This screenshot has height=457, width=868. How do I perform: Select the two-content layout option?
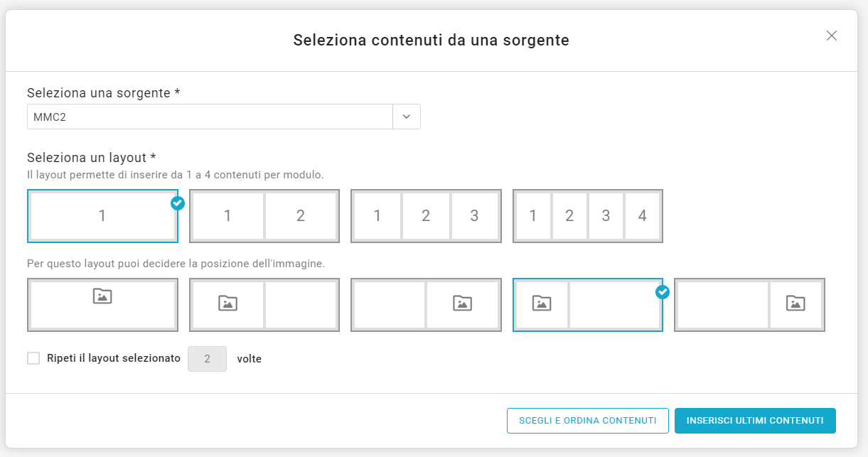[264, 216]
